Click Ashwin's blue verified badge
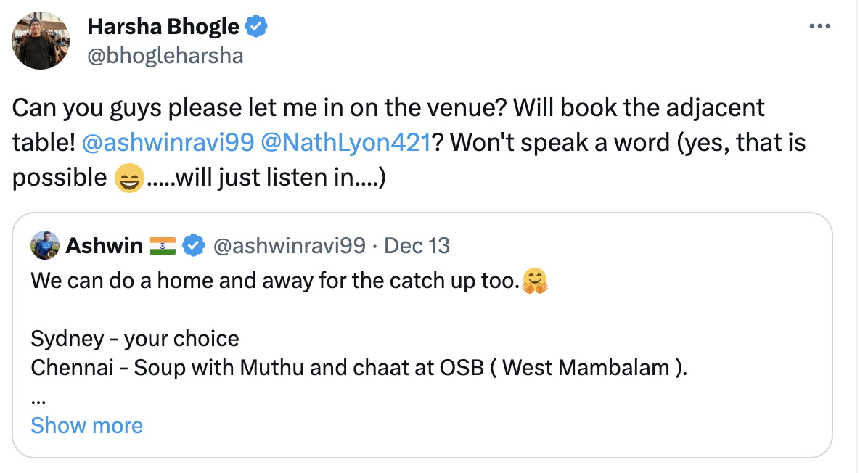Viewport: 868px width, 473px height. (192, 246)
